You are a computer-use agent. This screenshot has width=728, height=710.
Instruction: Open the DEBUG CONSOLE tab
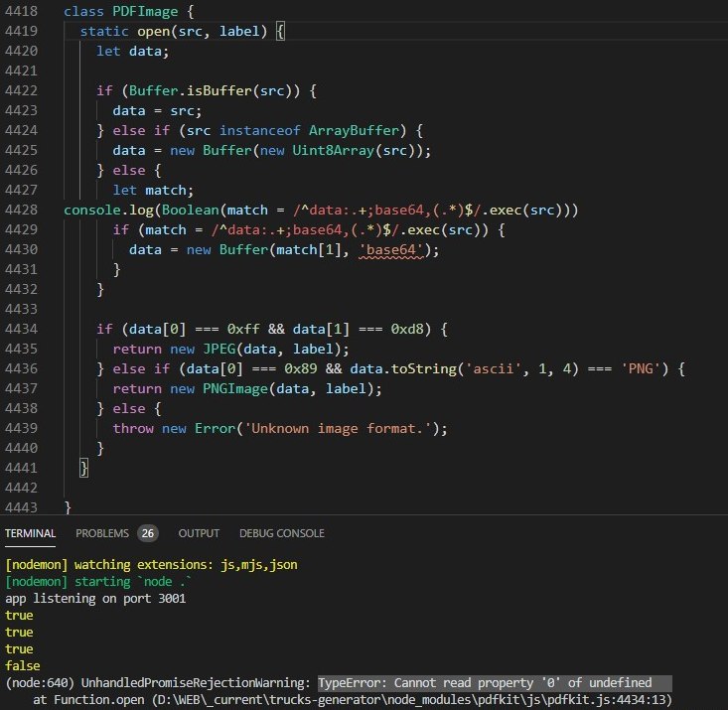[282, 533]
